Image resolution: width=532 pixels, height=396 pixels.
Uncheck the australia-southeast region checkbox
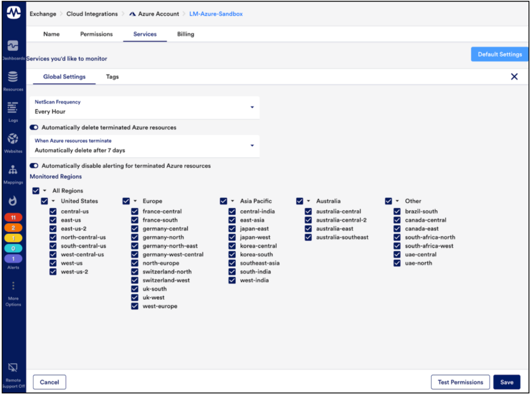[308, 237]
